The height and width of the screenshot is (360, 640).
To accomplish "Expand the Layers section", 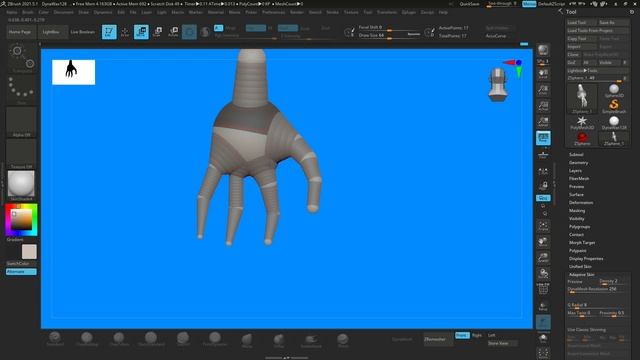I will pyautogui.click(x=575, y=171).
